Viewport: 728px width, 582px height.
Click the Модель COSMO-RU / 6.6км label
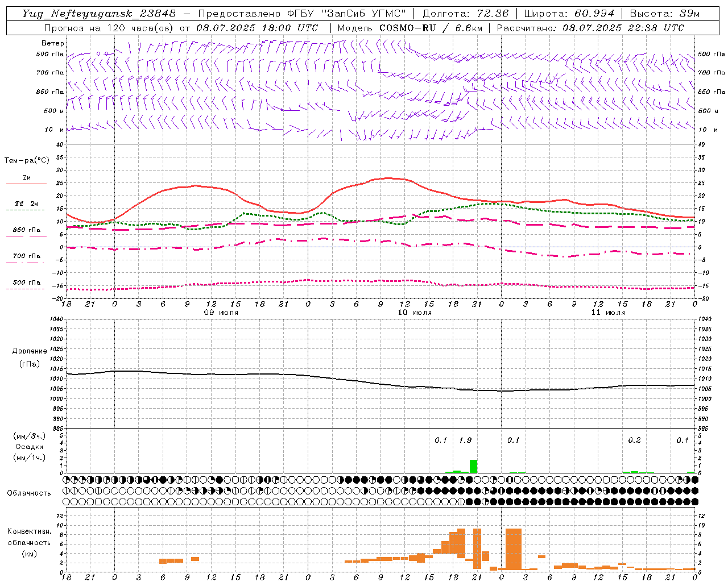[410, 28]
